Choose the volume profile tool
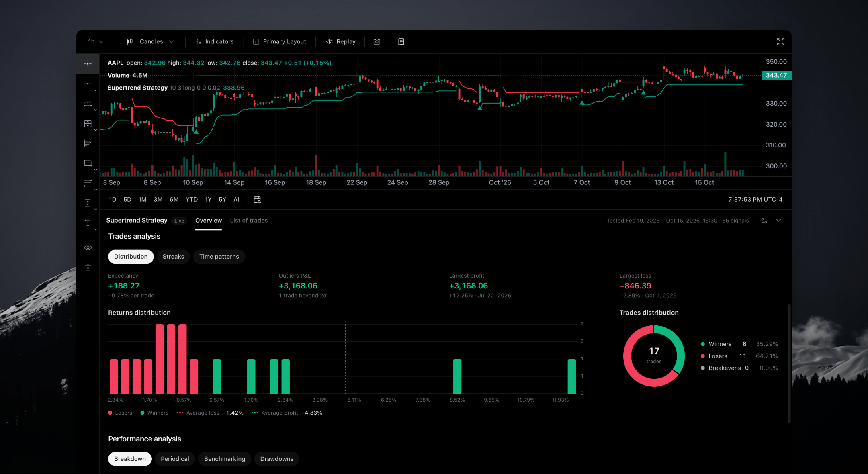The width and height of the screenshot is (868, 474). [88, 143]
